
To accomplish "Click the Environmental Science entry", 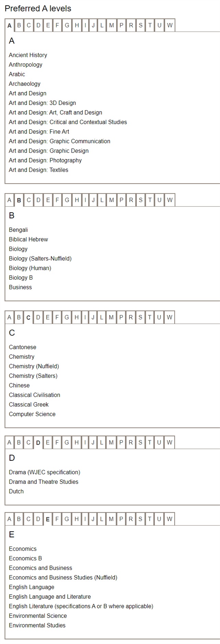I will point(38,616).
